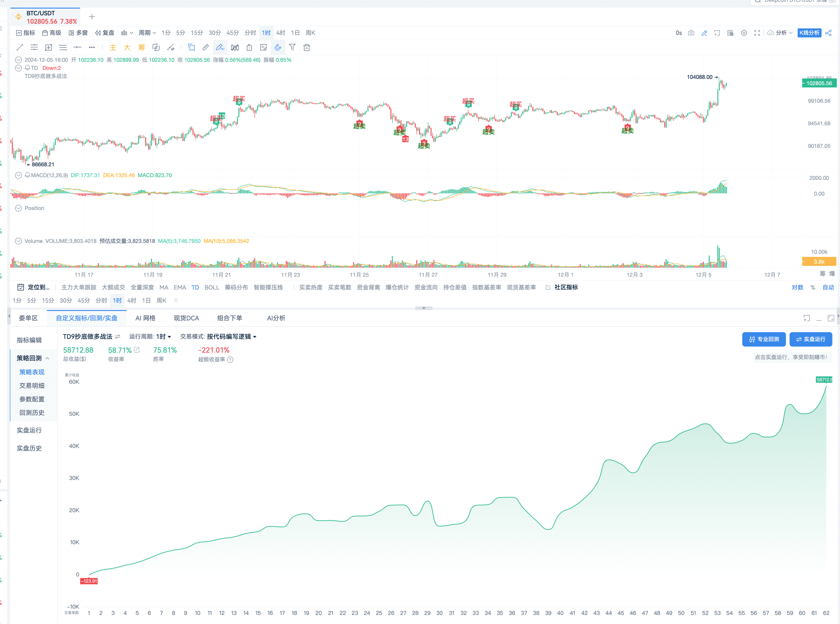Click the panel collapse handle arrow
Viewport: 840px width, 624px height.
[x=423, y=308]
